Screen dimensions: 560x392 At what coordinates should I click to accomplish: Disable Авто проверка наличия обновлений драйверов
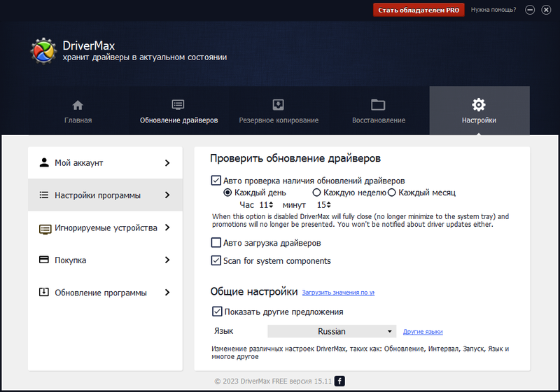coord(216,180)
